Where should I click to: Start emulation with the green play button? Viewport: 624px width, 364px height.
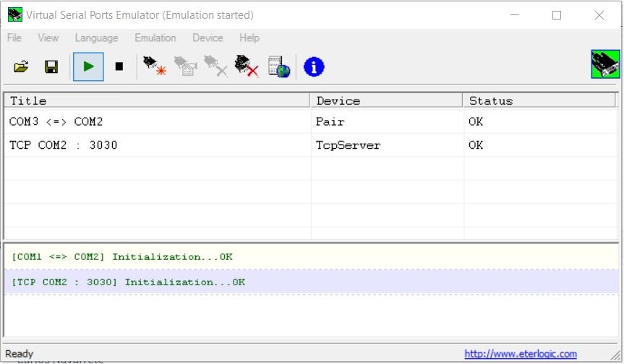click(88, 66)
